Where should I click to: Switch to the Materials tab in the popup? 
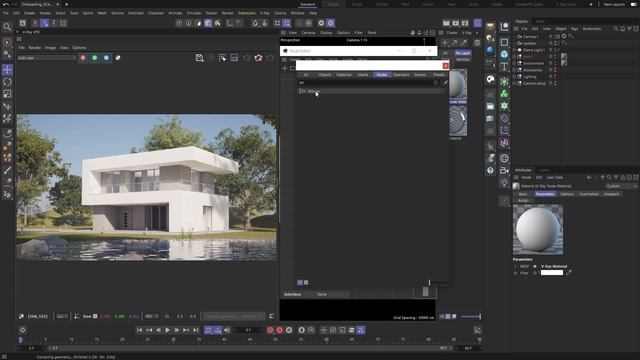344,75
